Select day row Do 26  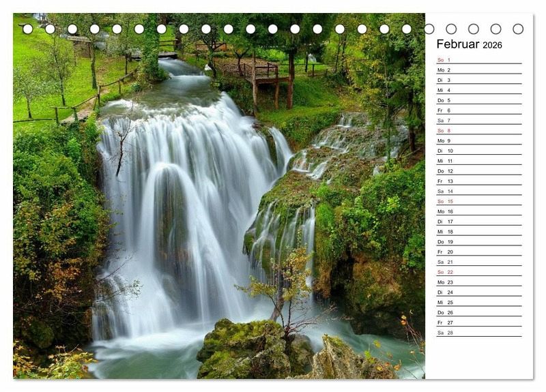479,312
